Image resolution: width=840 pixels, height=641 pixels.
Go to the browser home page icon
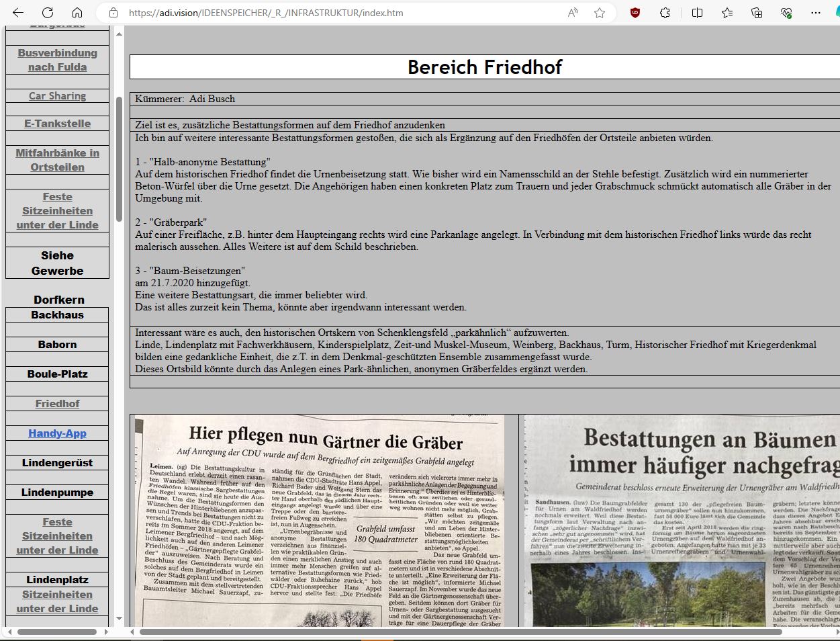tap(77, 13)
